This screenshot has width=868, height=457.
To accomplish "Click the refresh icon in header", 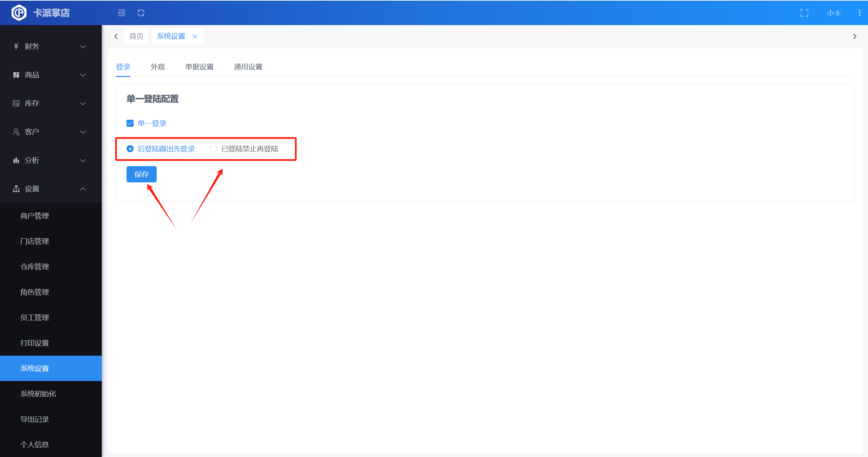I will 141,13.
